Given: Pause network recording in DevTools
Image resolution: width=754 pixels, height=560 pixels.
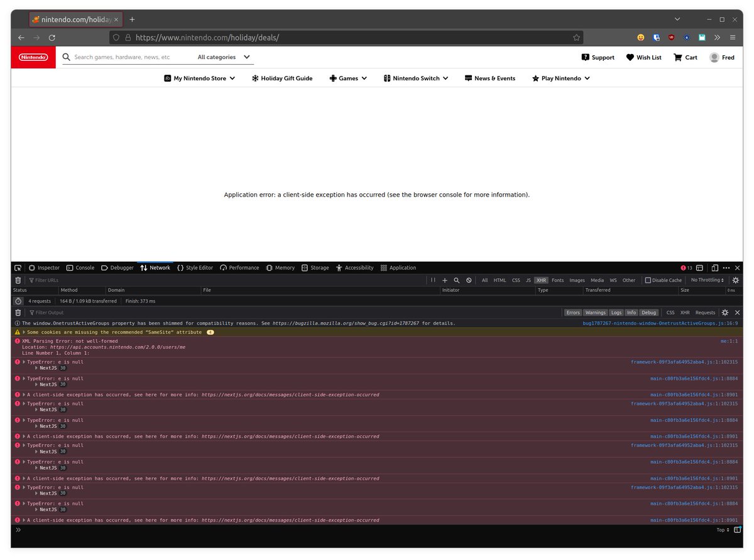Looking at the screenshot, I should 433,280.
